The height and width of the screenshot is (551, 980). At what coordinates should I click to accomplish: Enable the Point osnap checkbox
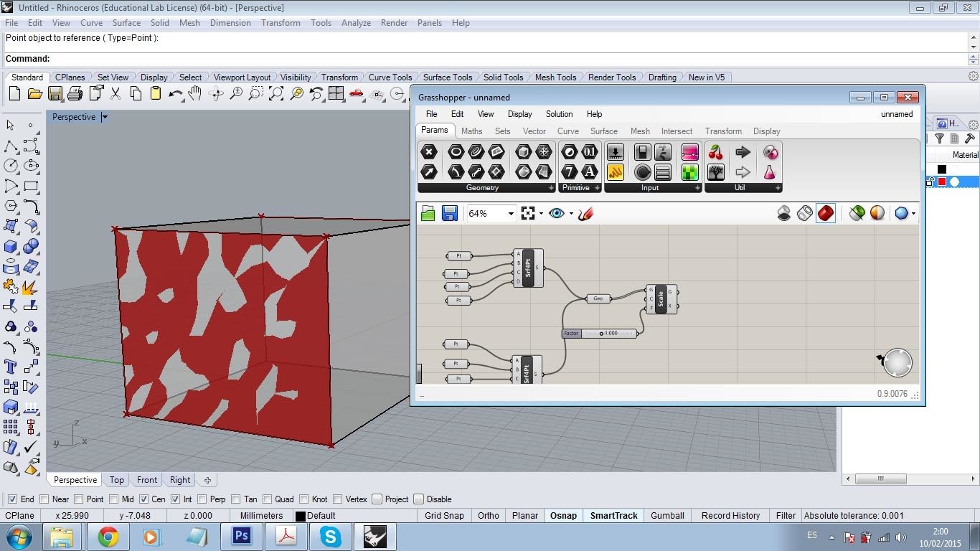pos(80,499)
